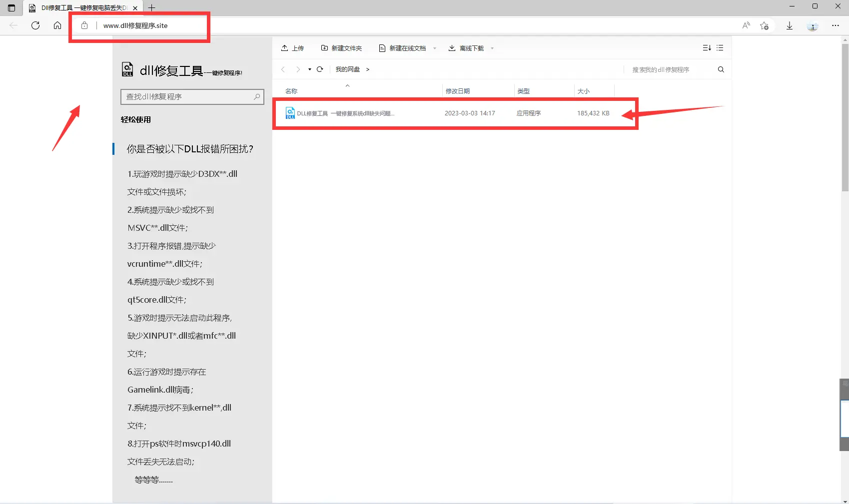Viewport: 849px width, 504px height.
Task: Navigate forward in file browser
Action: (x=298, y=69)
